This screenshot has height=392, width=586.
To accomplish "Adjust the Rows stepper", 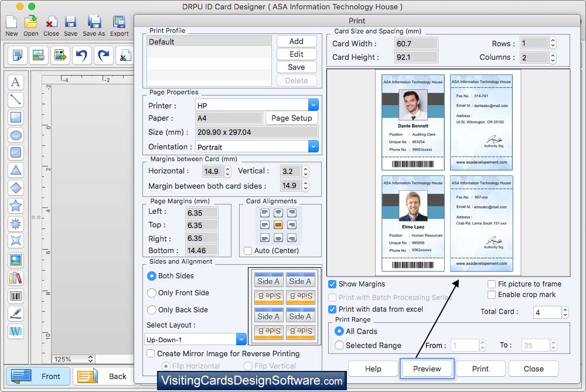I will click(553, 43).
